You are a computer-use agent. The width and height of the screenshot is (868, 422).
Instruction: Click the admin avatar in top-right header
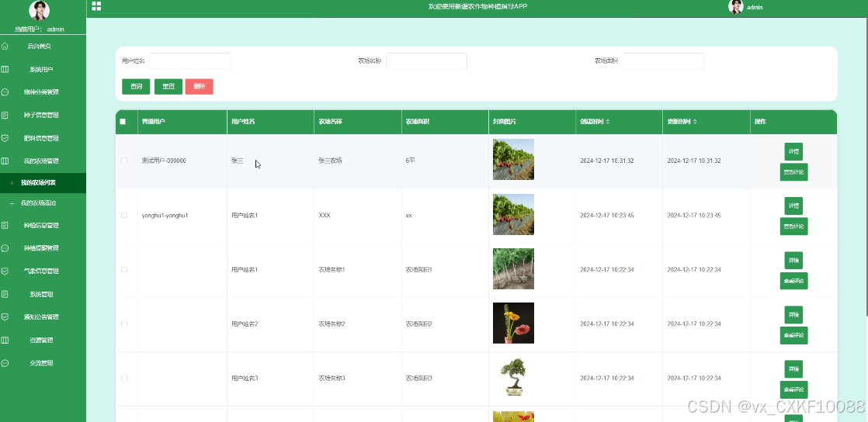pyautogui.click(x=736, y=7)
